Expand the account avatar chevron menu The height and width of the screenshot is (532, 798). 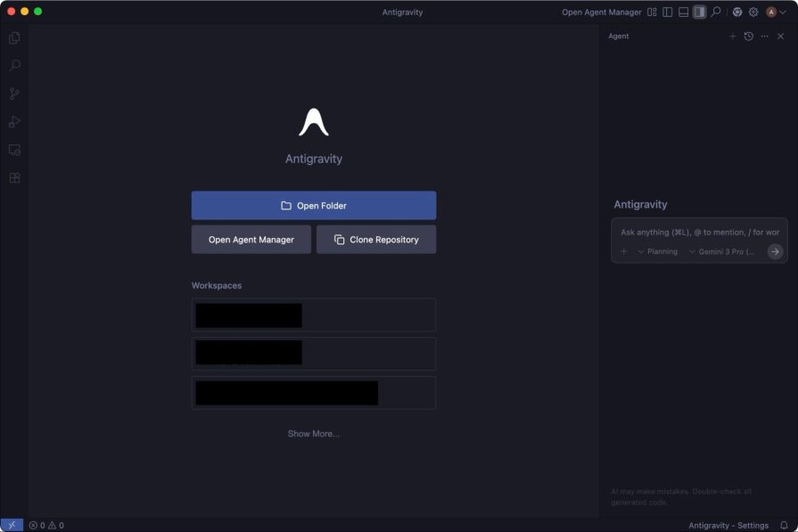click(782, 12)
